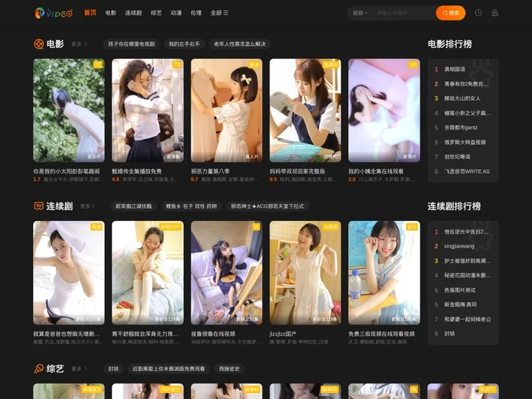
Task: Click the icon right of the history clock
Action: pyautogui.click(x=495, y=13)
